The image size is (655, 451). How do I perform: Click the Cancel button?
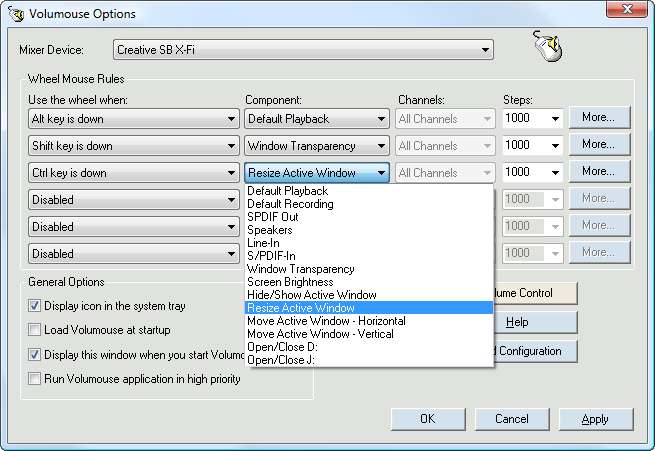click(x=511, y=419)
